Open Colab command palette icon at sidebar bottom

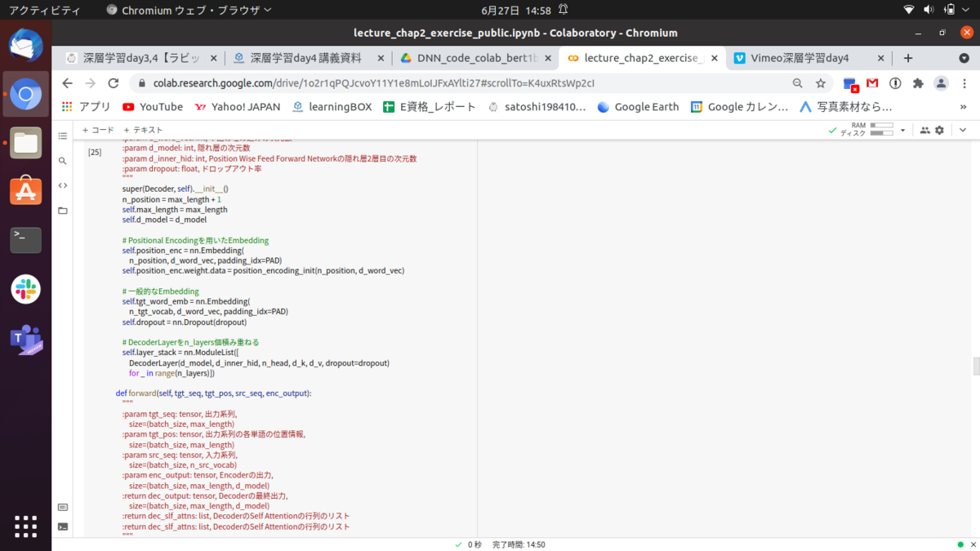tap(63, 507)
